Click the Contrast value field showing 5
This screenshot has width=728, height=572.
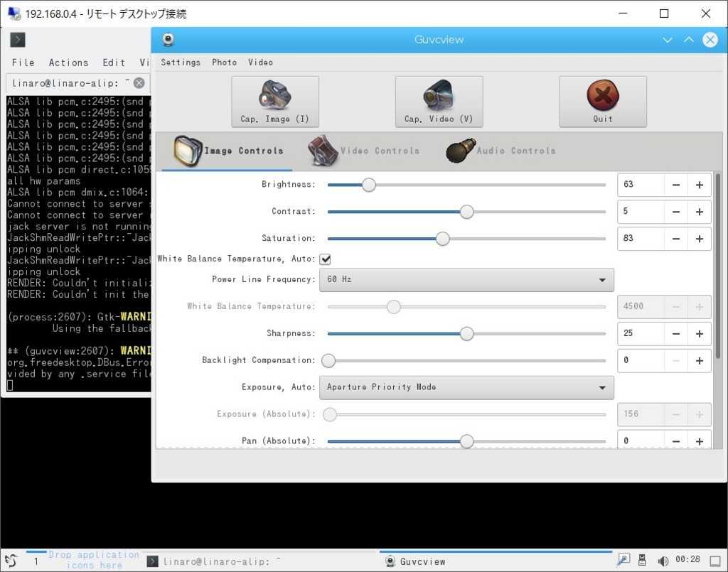(x=641, y=212)
